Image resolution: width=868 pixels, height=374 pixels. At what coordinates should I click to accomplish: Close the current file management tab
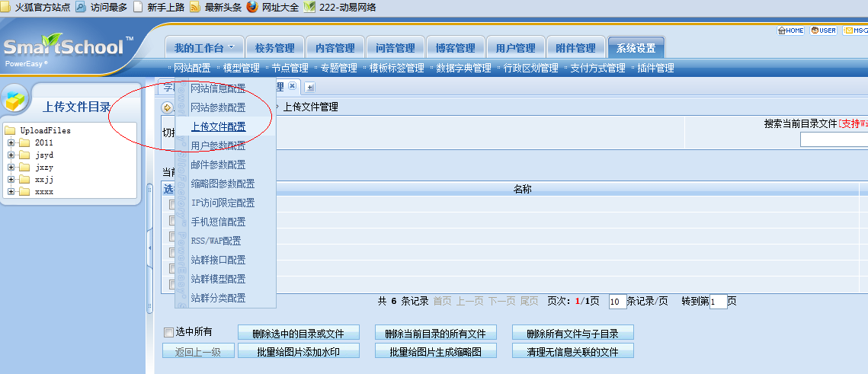point(292,87)
